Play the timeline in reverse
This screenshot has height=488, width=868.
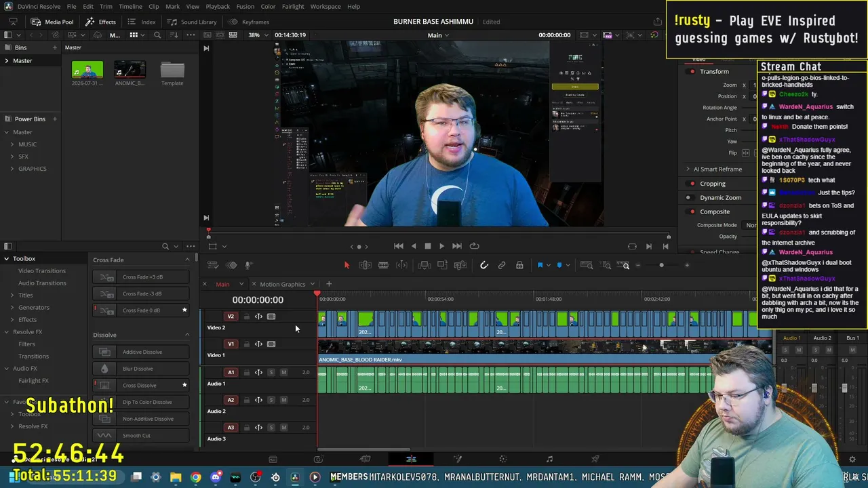point(414,246)
